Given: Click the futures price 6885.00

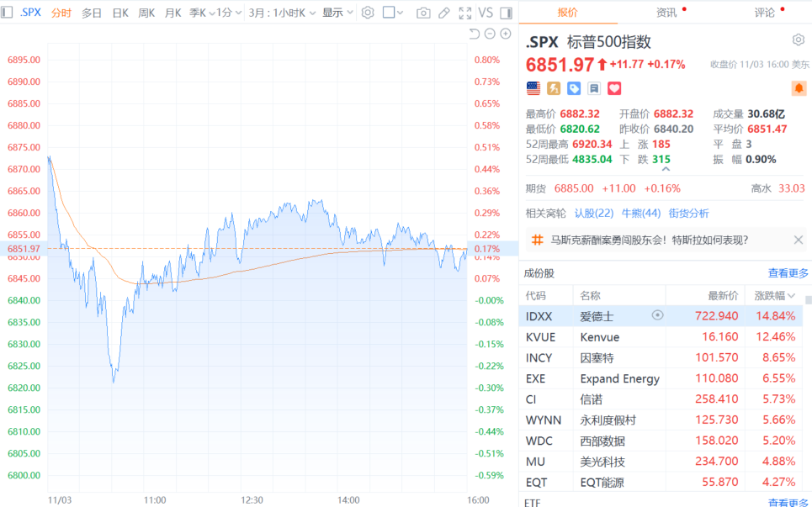Looking at the screenshot, I should [x=574, y=188].
